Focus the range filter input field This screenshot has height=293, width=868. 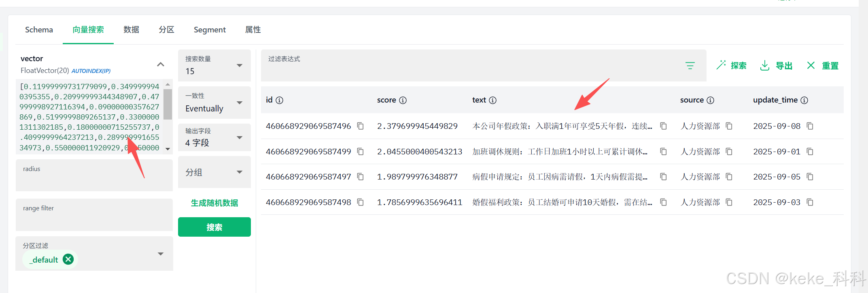pyautogui.click(x=94, y=215)
